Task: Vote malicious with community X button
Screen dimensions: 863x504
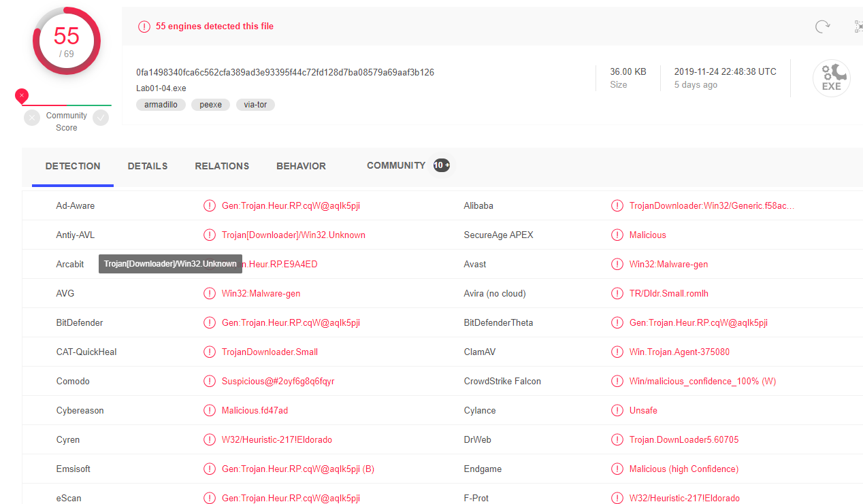Action: tap(32, 118)
